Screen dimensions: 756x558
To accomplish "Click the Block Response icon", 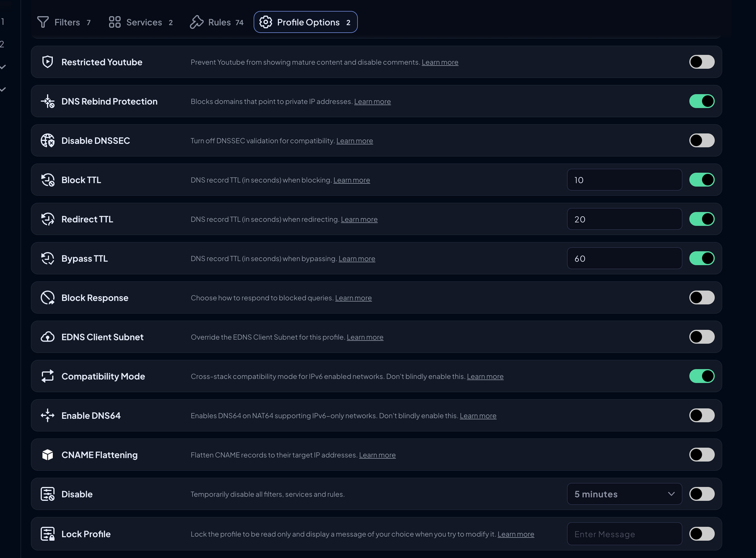I will pos(48,298).
